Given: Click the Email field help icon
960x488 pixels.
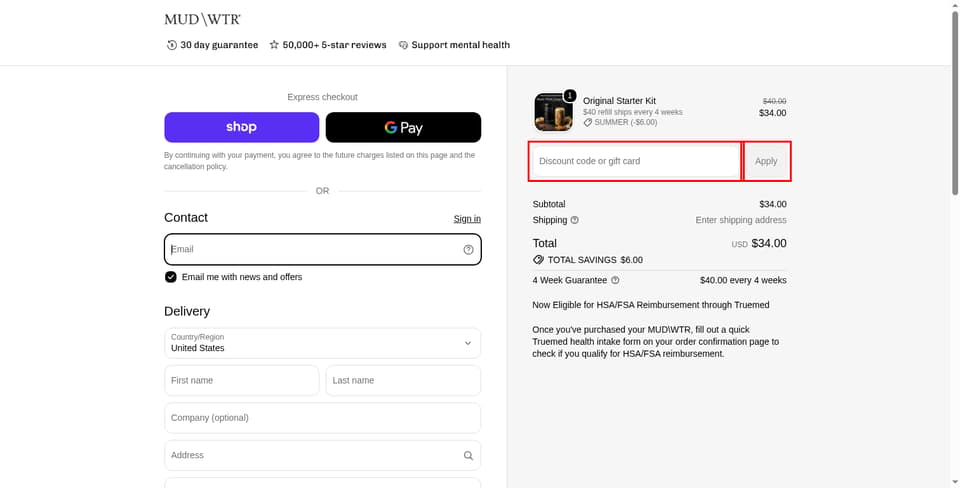Looking at the screenshot, I should tap(468, 249).
